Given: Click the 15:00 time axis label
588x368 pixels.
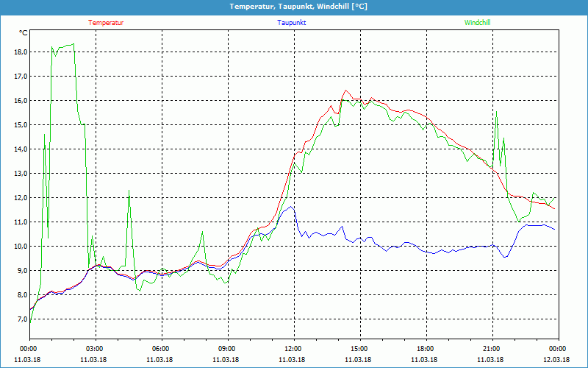Looking at the screenshot, I should pos(359,349).
